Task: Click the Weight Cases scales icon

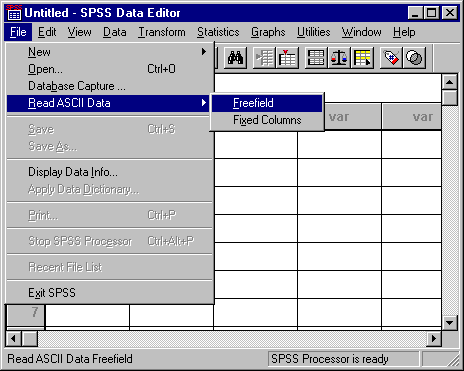Action: [339, 58]
